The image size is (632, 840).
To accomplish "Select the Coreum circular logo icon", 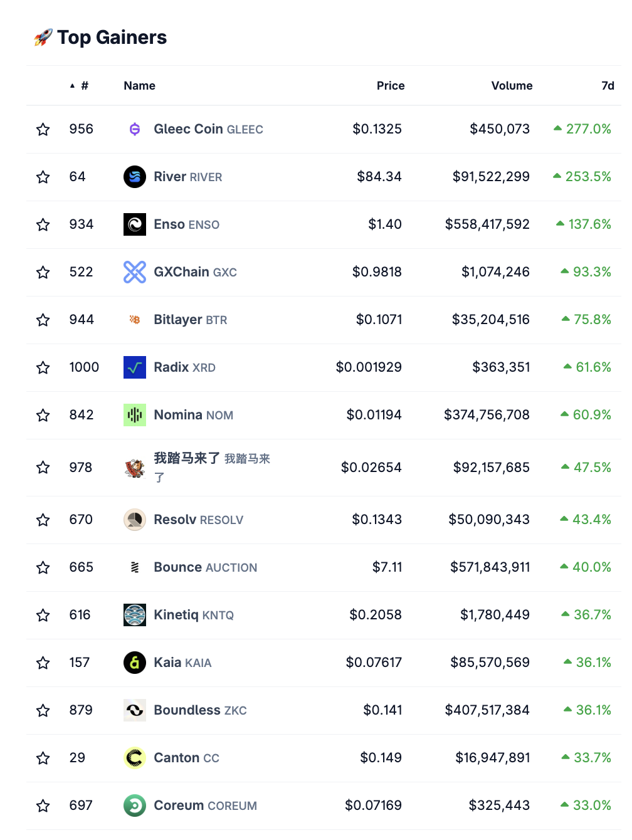I will click(x=134, y=805).
